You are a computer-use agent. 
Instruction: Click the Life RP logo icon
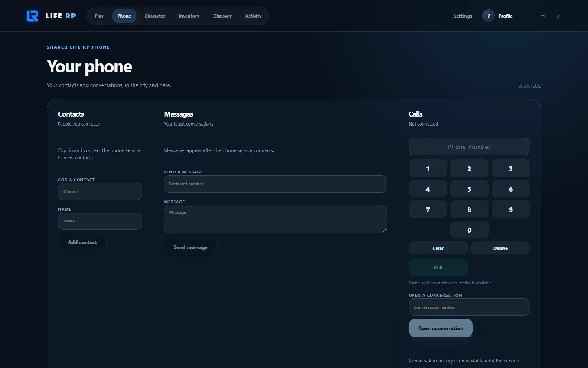pyautogui.click(x=32, y=16)
